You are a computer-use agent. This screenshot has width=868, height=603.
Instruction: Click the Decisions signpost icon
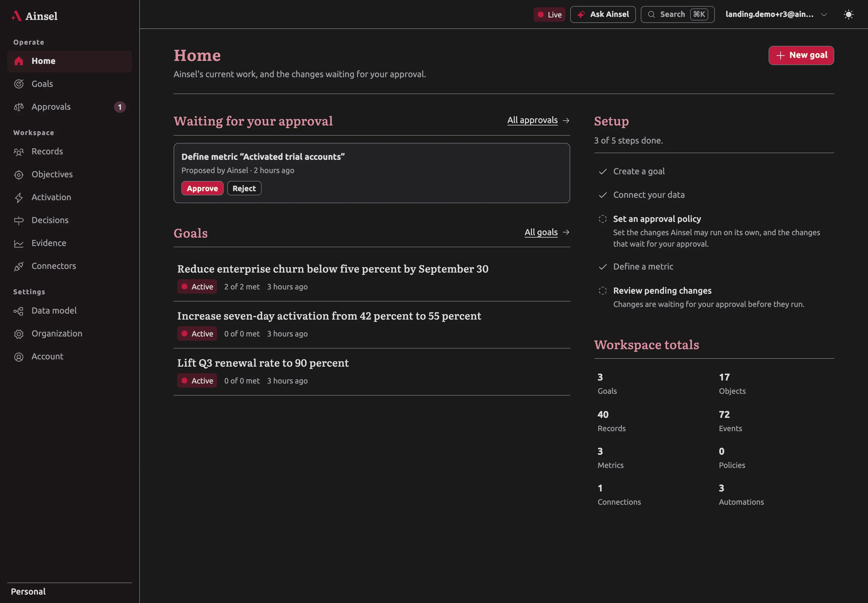(19, 220)
